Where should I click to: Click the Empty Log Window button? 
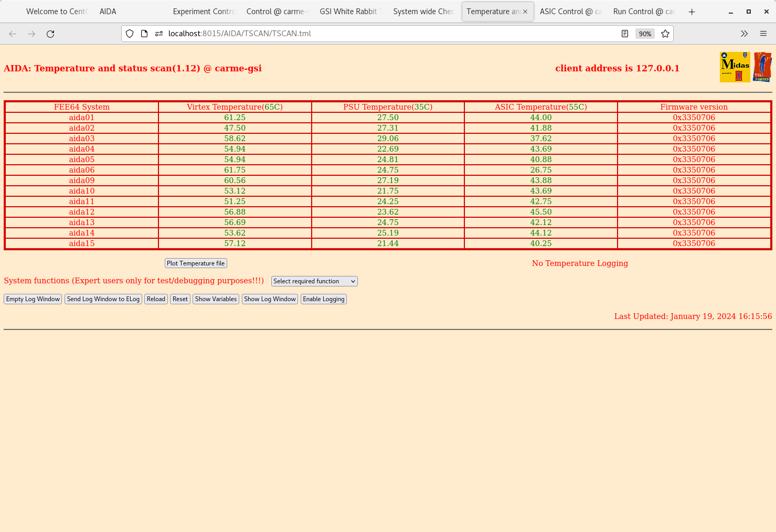point(33,299)
